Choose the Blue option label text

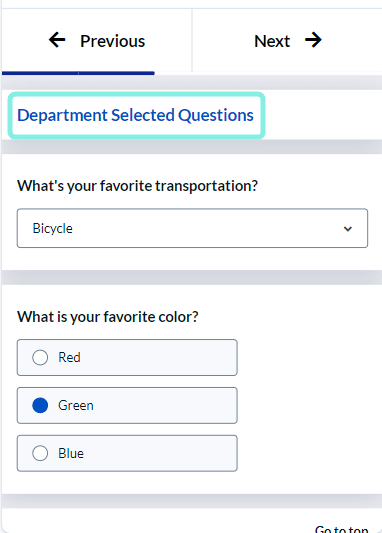coord(71,453)
